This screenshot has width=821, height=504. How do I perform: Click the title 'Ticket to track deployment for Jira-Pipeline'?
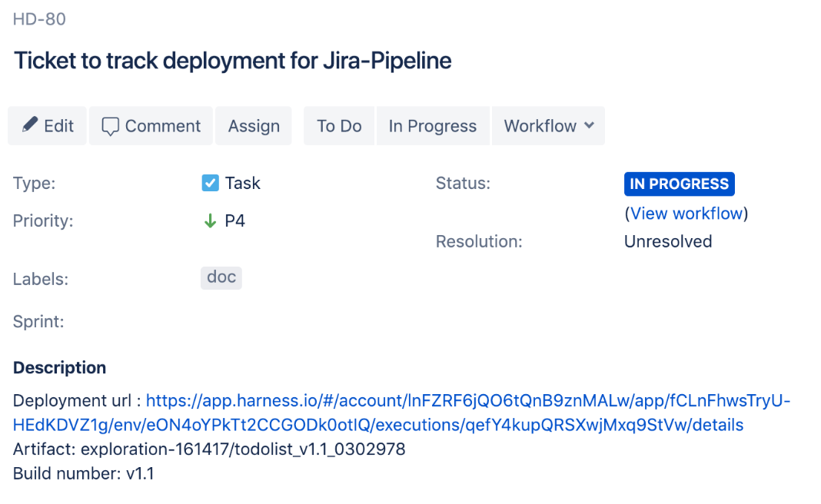click(232, 61)
